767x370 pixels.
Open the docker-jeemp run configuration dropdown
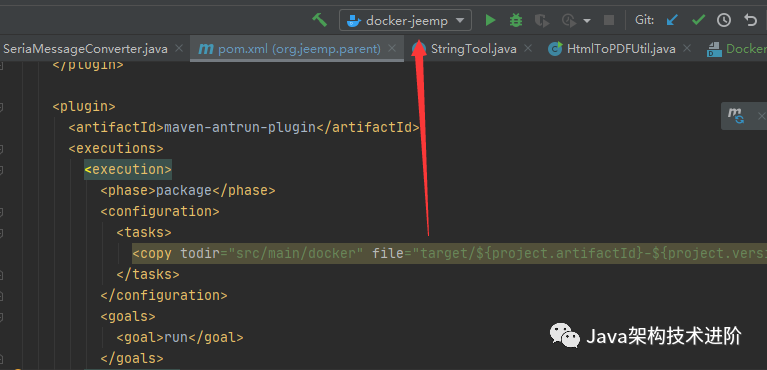pos(405,21)
